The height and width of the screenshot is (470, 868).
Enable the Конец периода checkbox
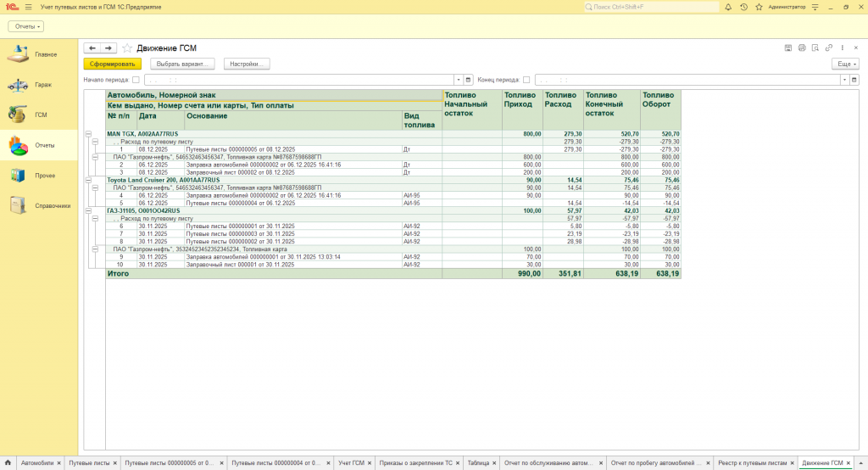coord(526,80)
